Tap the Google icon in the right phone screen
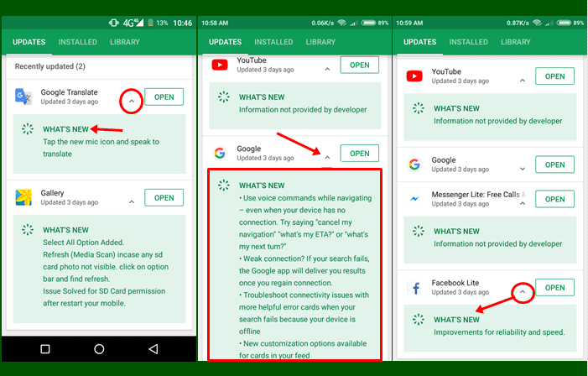The image size is (588, 376). point(414,164)
